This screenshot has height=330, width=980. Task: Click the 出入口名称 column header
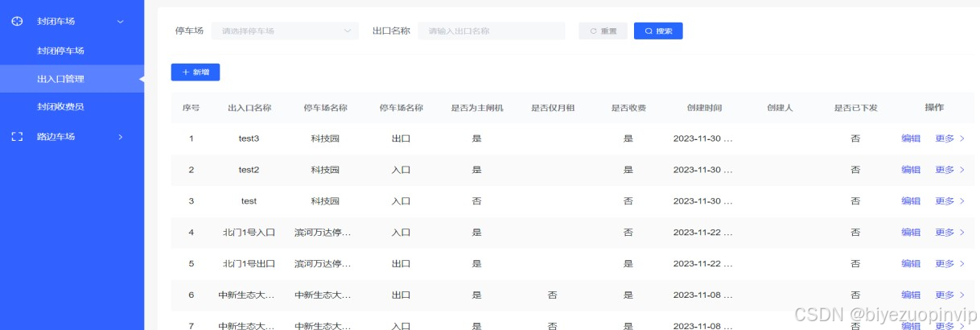[249, 108]
